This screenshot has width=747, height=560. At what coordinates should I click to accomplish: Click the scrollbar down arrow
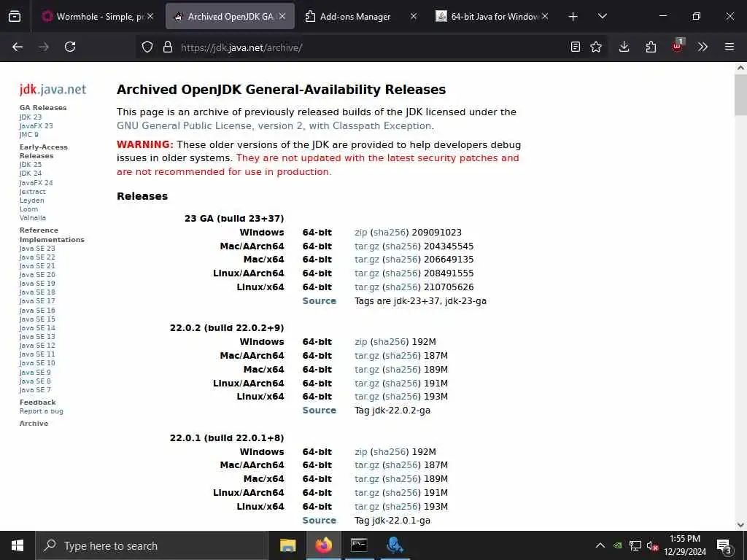click(x=740, y=525)
